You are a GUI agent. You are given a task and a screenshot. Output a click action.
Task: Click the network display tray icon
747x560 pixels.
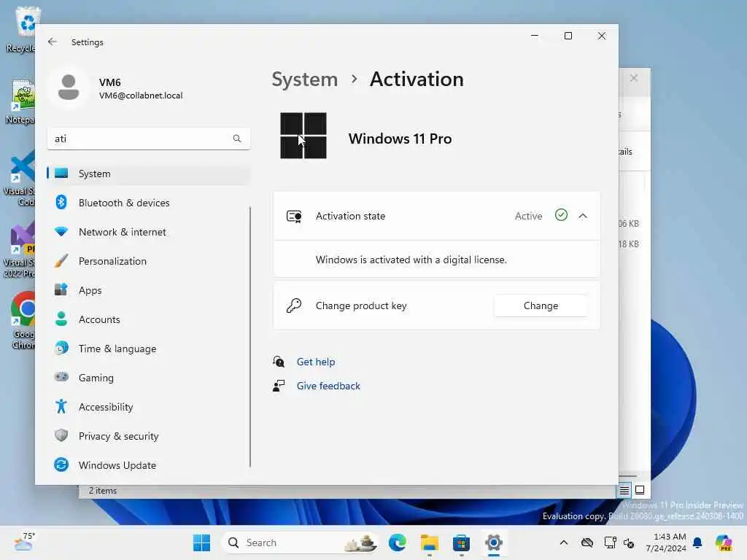click(x=610, y=542)
